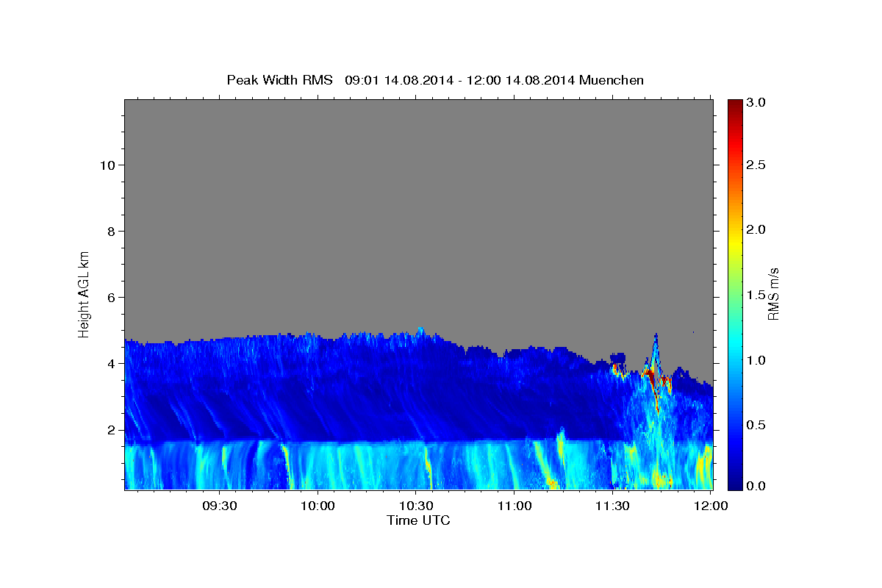Click the colorbar value '3.0'
This screenshot has height=588, width=882.
point(756,103)
